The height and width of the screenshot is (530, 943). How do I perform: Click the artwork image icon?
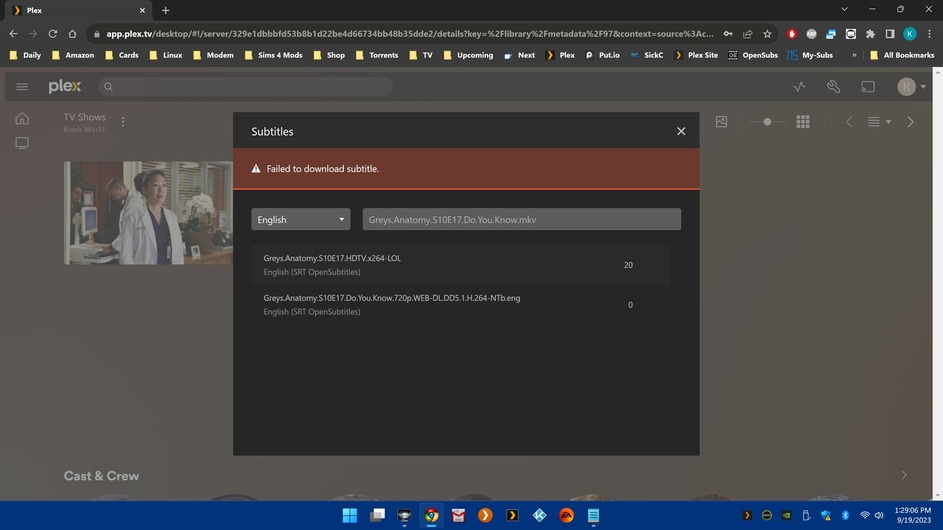tap(722, 122)
